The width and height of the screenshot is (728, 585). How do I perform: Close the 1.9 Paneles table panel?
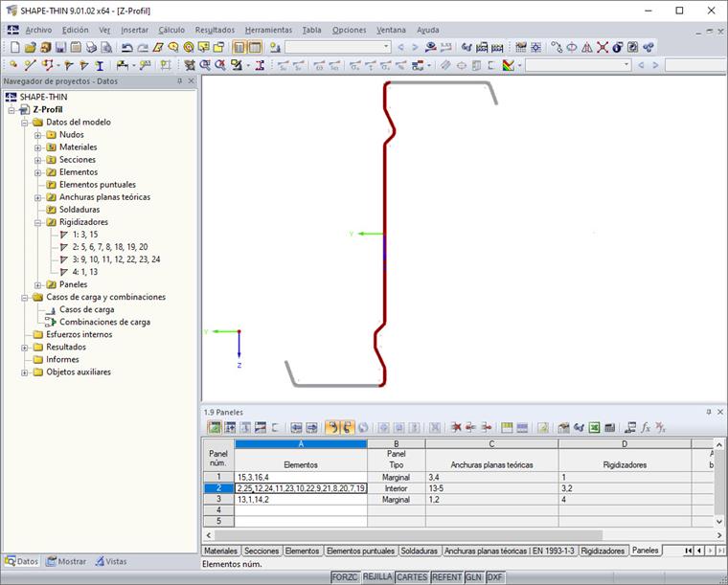(720, 412)
